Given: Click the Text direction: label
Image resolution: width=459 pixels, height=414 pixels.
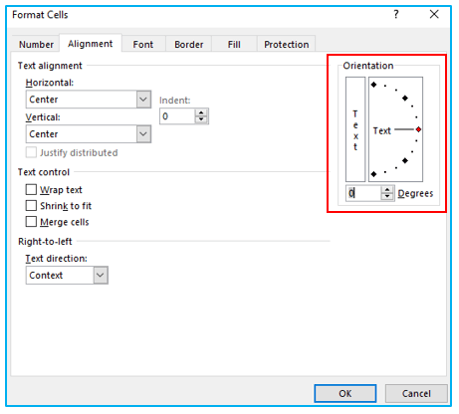Looking at the screenshot, I should 56,258.
